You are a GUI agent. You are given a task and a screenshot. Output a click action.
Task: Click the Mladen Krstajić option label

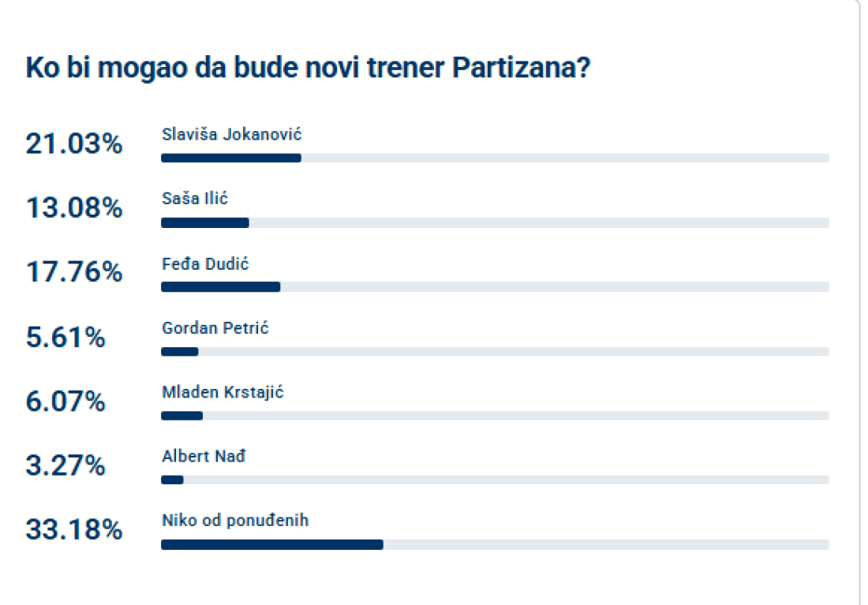tap(222, 392)
